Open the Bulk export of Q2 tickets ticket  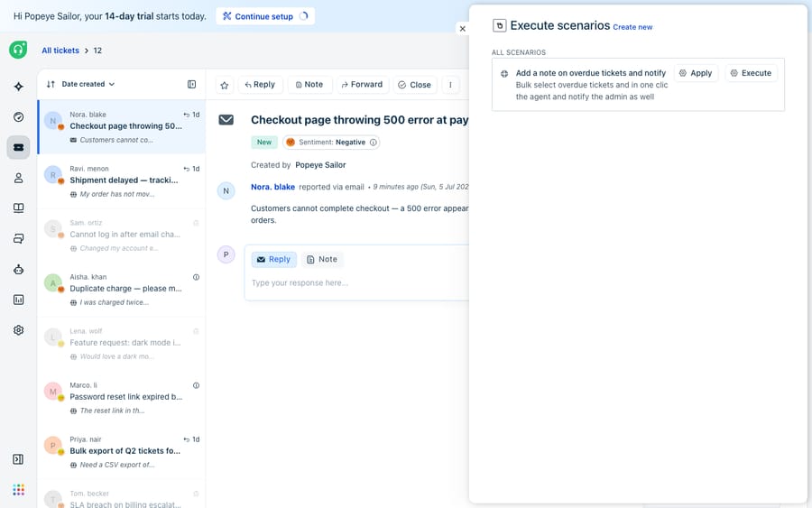click(122, 452)
